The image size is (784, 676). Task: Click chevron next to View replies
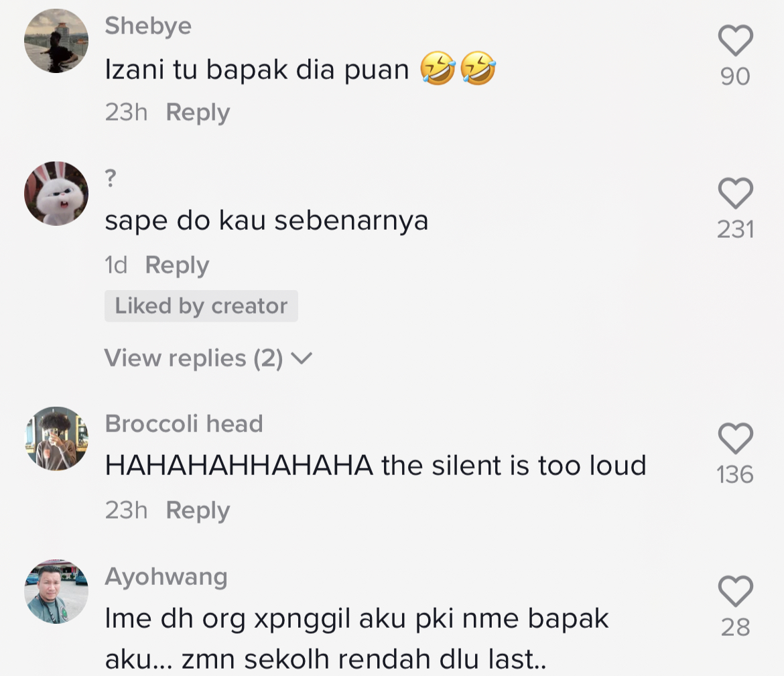[303, 359]
